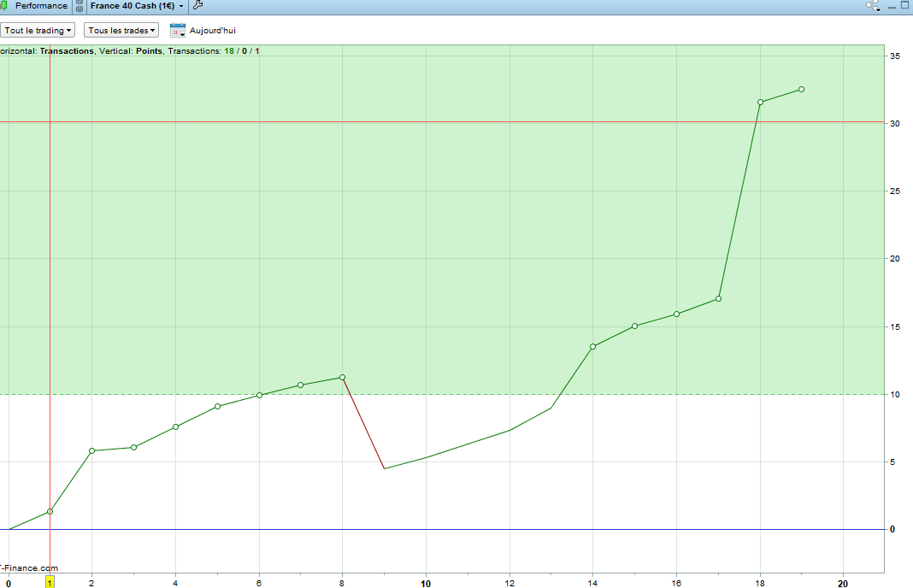Viewport: 913px width, 588px height.
Task: Click the yellow highlighted 1 on horizontal axis
Action: point(50,582)
